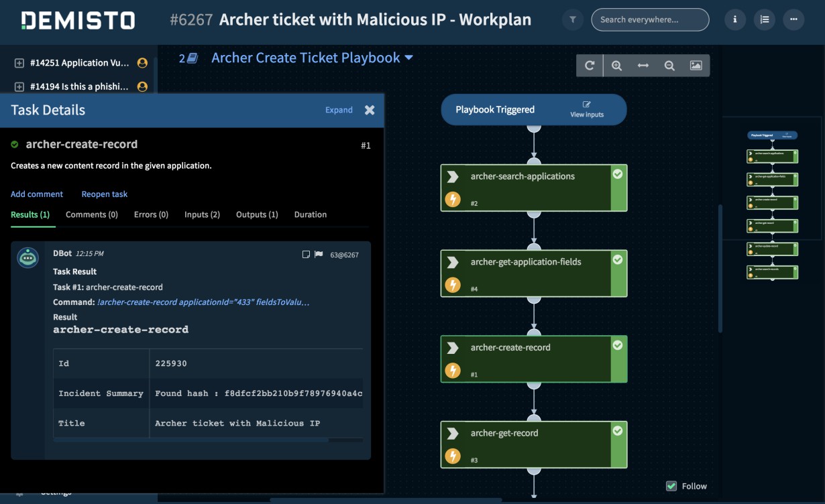Open the archer-search-applications task node

click(534, 188)
